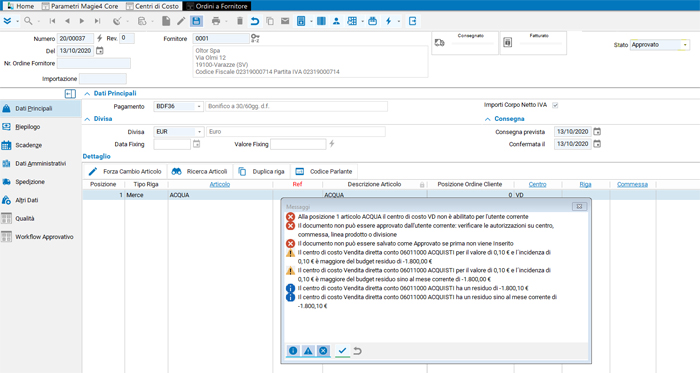Click the Edit pencil toolbar icon
700x373 pixels.
click(x=181, y=21)
